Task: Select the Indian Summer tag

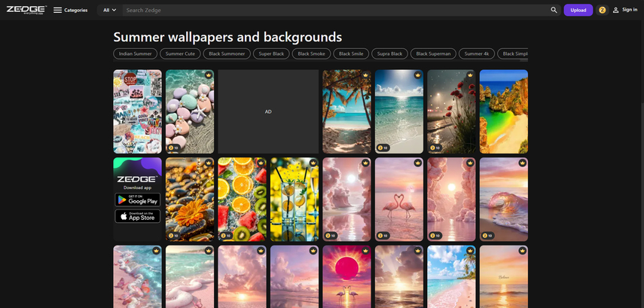Action: coord(136,53)
